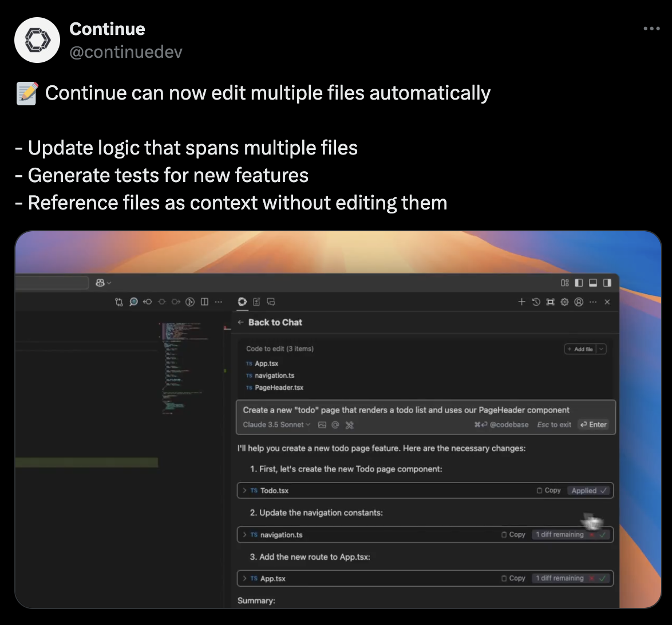Accept the remaining diff on App.tsx
The width and height of the screenshot is (672, 625).
603,578
